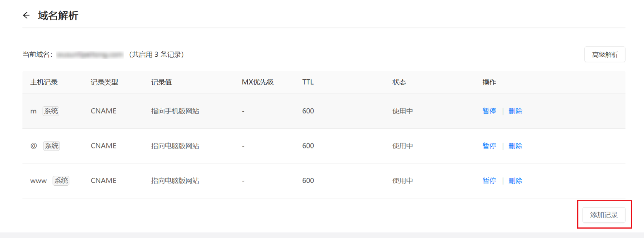Click the 域名解析 page title
The image size is (644, 238).
click(58, 15)
